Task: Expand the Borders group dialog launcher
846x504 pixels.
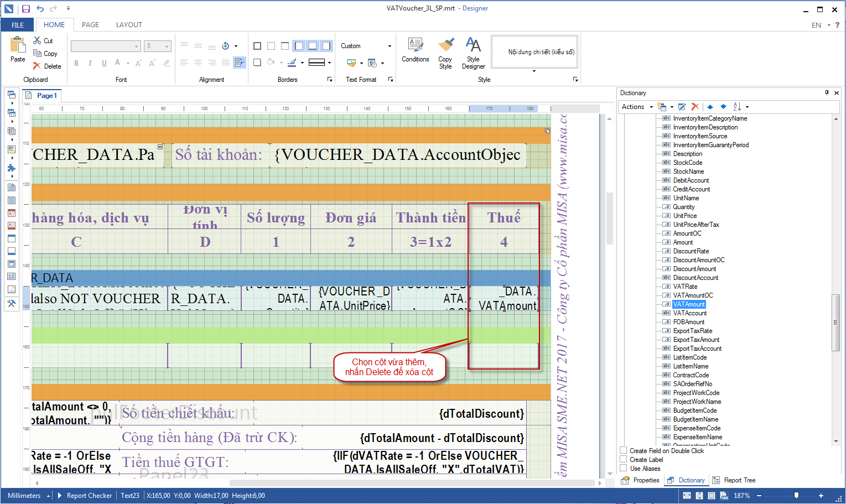Action: point(330,80)
